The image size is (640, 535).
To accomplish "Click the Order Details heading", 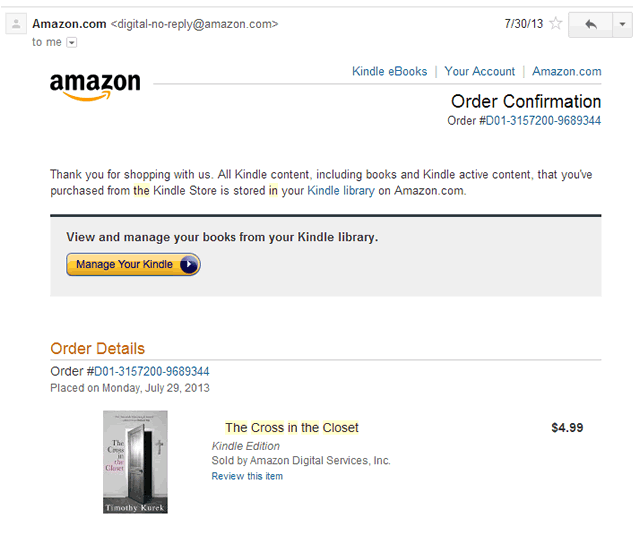I will pos(97,348).
